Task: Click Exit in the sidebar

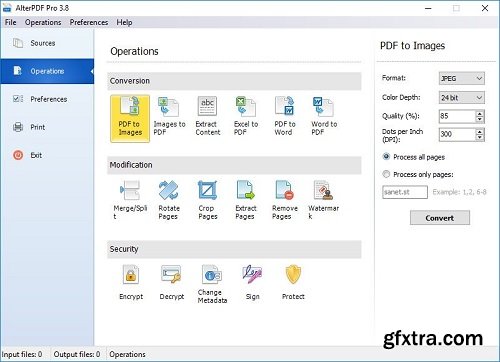Action: (47, 155)
